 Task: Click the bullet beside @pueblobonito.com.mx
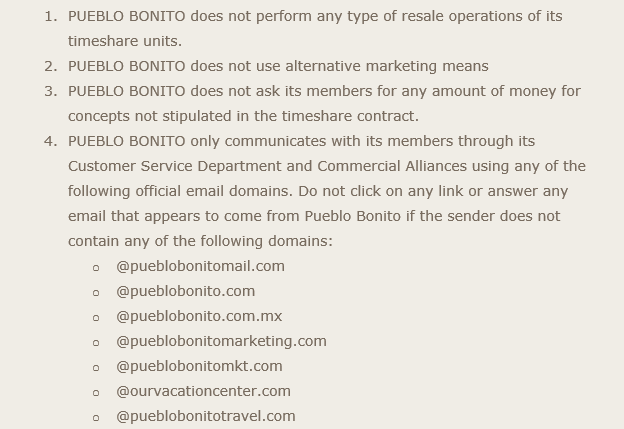pos(96,318)
